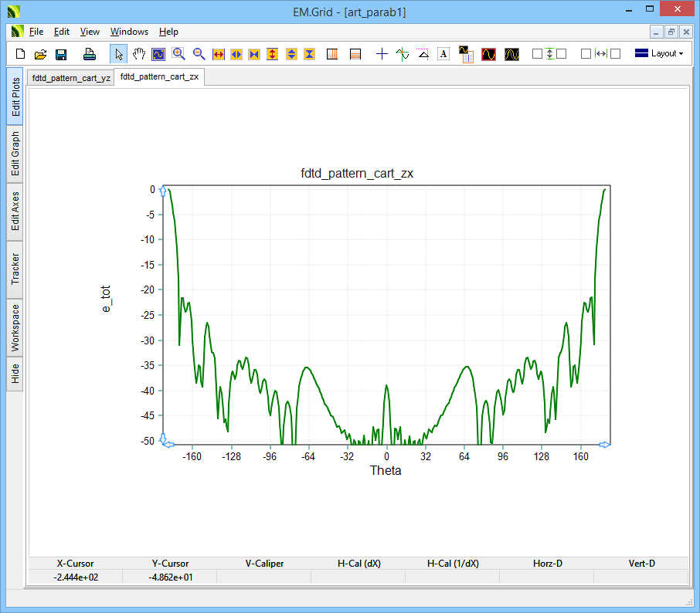This screenshot has width=700, height=613.
Task: Switch to the fdtd_pattern_cart_yz tab
Action: [71, 78]
